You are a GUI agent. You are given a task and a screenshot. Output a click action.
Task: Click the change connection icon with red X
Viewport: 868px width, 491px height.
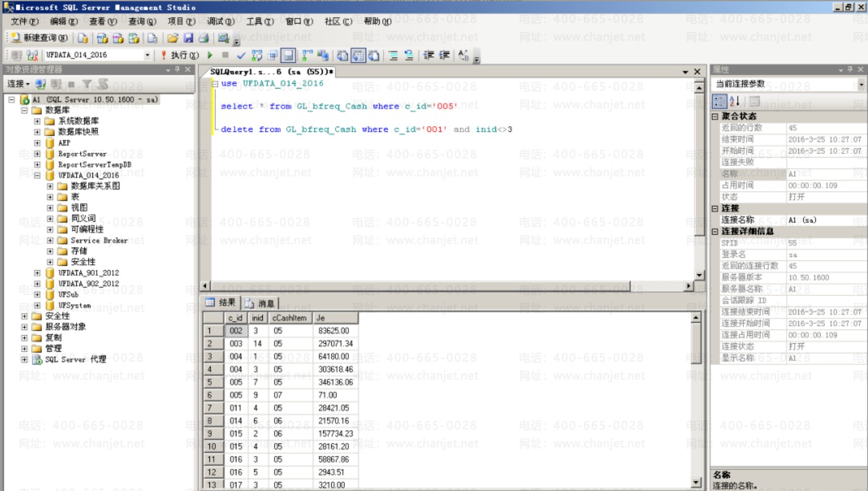33,55
